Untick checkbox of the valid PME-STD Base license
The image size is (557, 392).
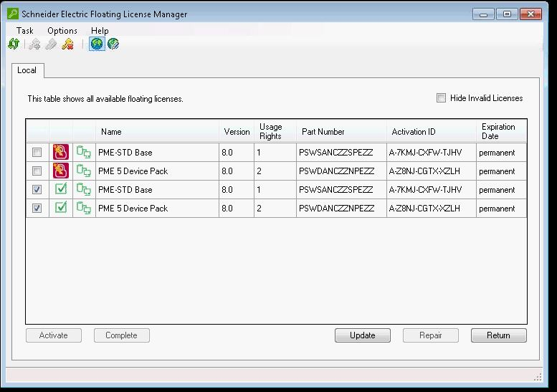tap(37, 189)
